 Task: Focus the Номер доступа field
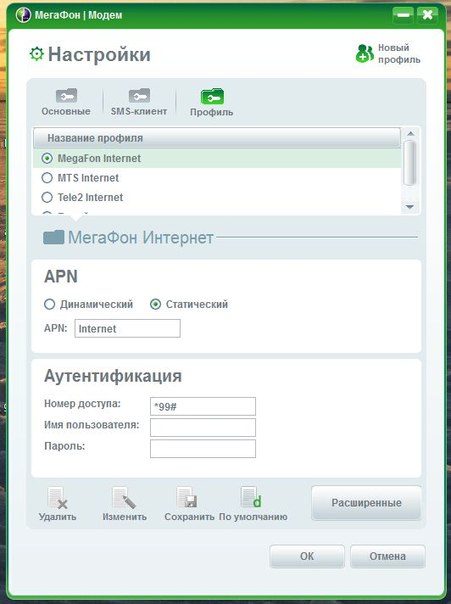click(203, 406)
